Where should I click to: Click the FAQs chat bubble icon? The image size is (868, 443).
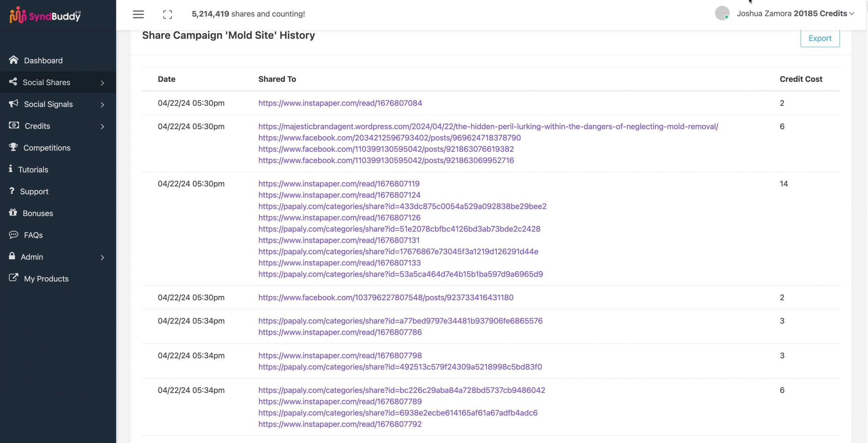click(14, 235)
